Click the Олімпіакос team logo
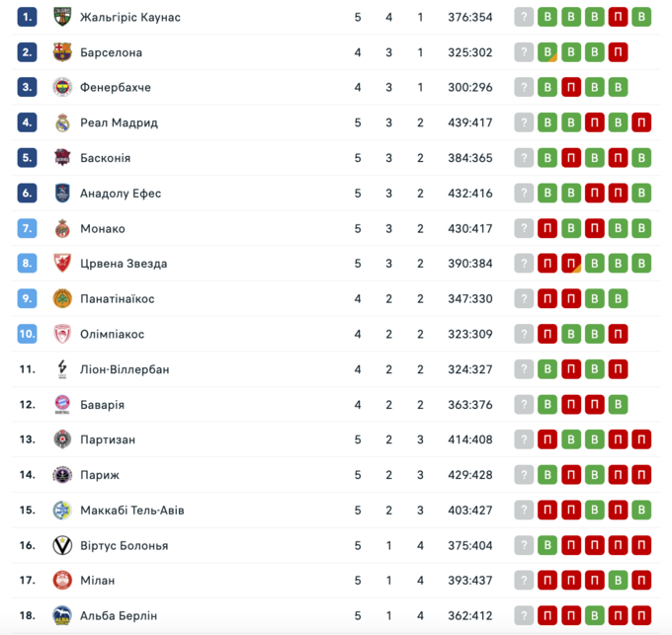 tap(62, 334)
